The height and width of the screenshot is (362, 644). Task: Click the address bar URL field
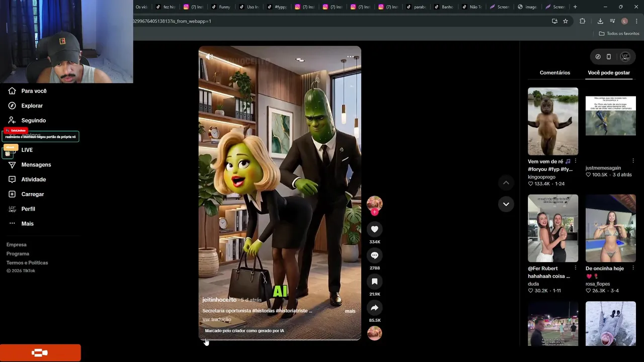[337, 21]
